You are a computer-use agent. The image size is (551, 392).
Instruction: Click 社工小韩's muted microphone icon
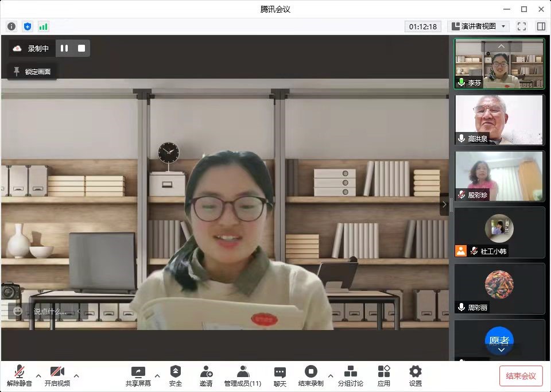coord(474,251)
